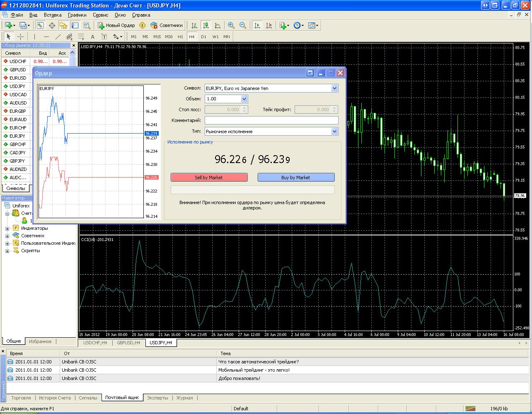
Task: Open the Вставка menu
Action: [x=53, y=15]
